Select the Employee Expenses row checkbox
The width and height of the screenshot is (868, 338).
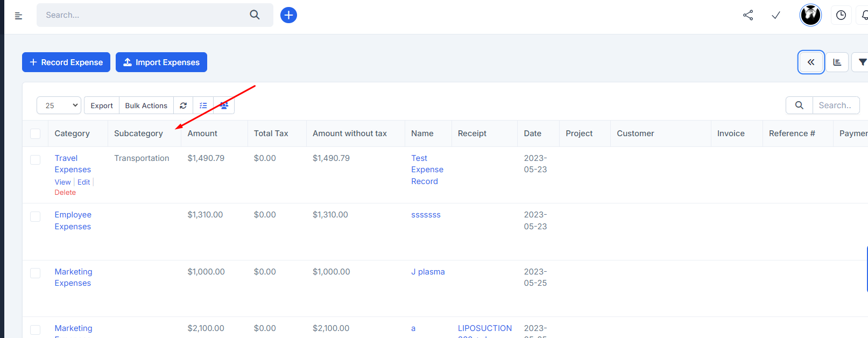[x=36, y=216]
